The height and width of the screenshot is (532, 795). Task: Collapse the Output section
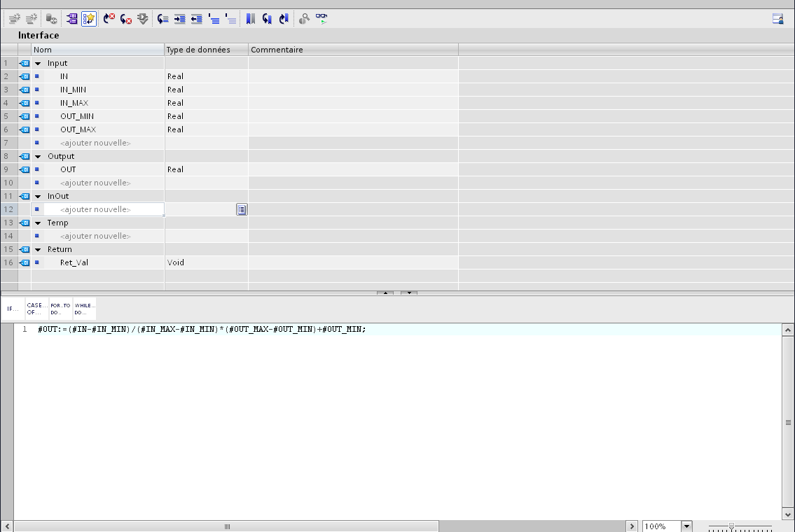(38, 157)
